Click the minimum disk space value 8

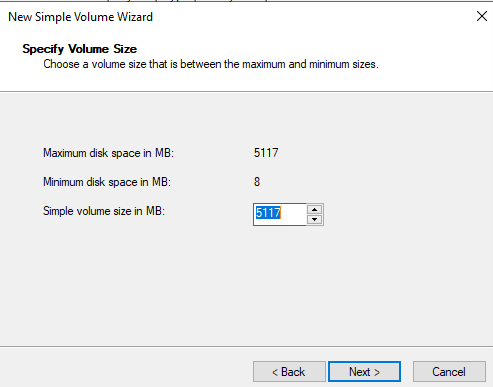click(x=257, y=182)
